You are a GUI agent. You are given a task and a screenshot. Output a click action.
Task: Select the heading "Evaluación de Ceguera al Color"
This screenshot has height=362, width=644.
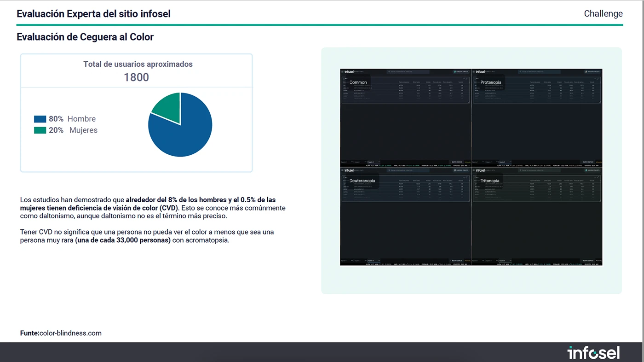85,37
